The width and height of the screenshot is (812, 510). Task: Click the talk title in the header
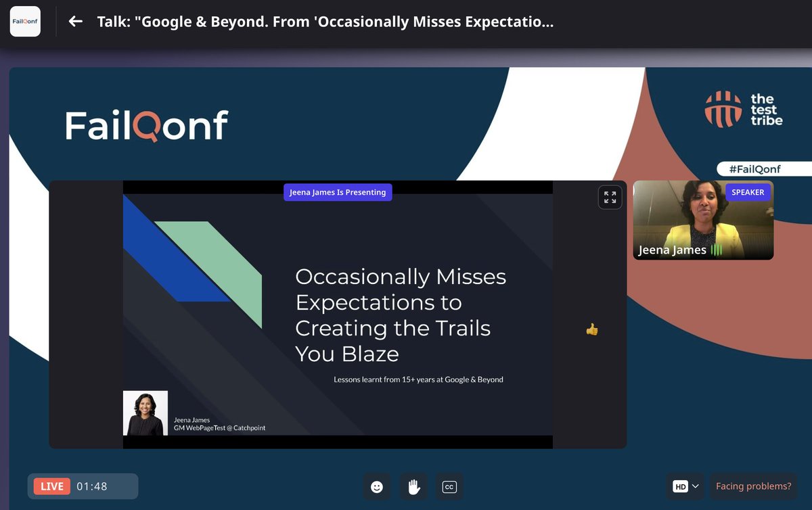pos(325,22)
